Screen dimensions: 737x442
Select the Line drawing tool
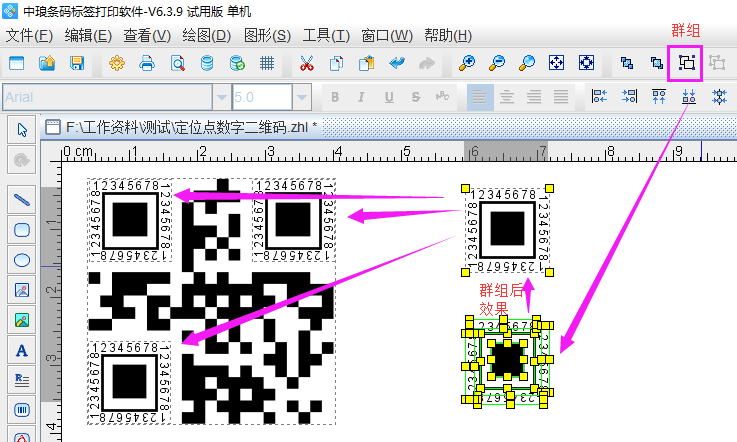21,198
